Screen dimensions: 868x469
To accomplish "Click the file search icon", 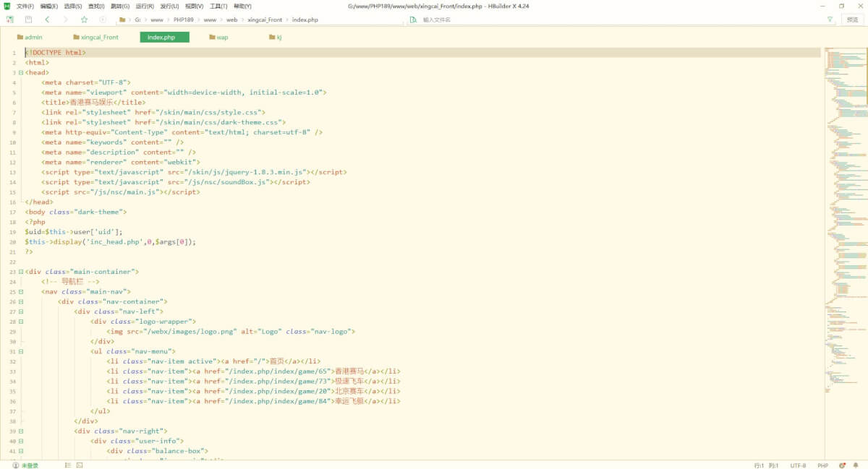I will (x=413, y=20).
